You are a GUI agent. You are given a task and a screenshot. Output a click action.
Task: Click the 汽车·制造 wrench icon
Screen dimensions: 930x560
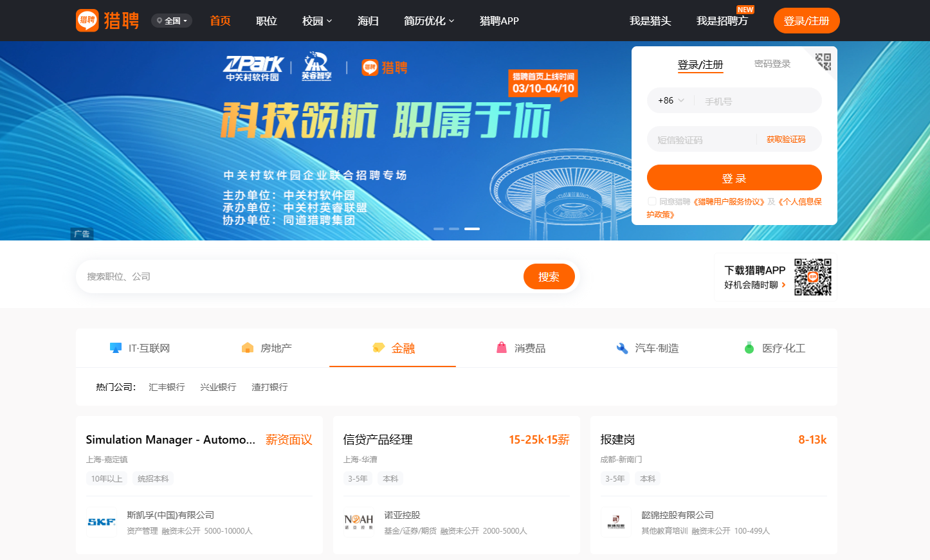(622, 348)
